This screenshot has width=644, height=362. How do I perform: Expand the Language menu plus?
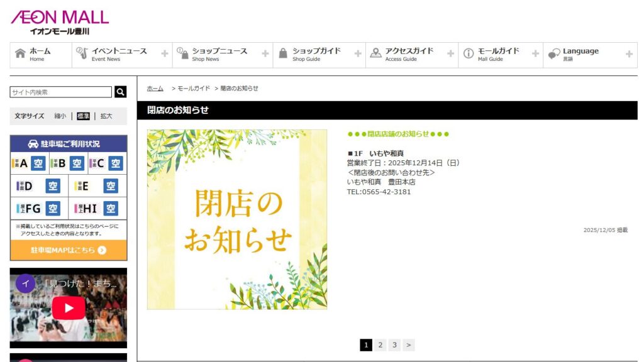[629, 54]
